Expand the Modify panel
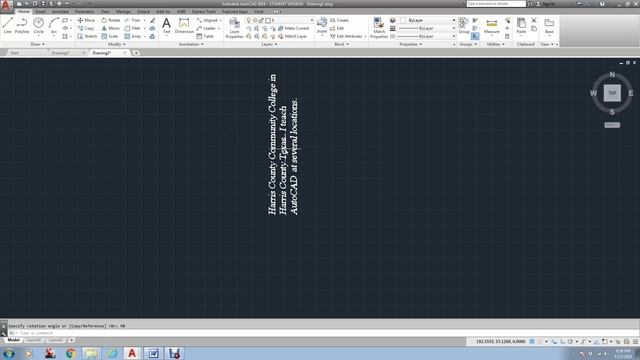 (x=117, y=44)
